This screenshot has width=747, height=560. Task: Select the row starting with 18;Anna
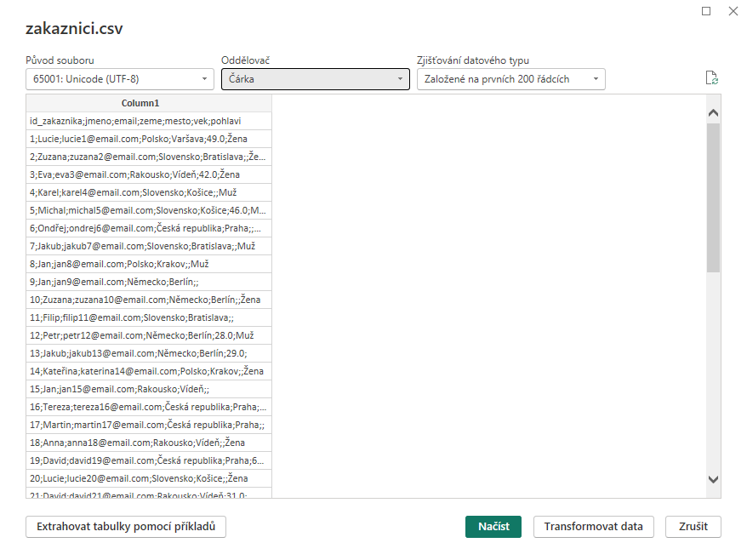149,443
